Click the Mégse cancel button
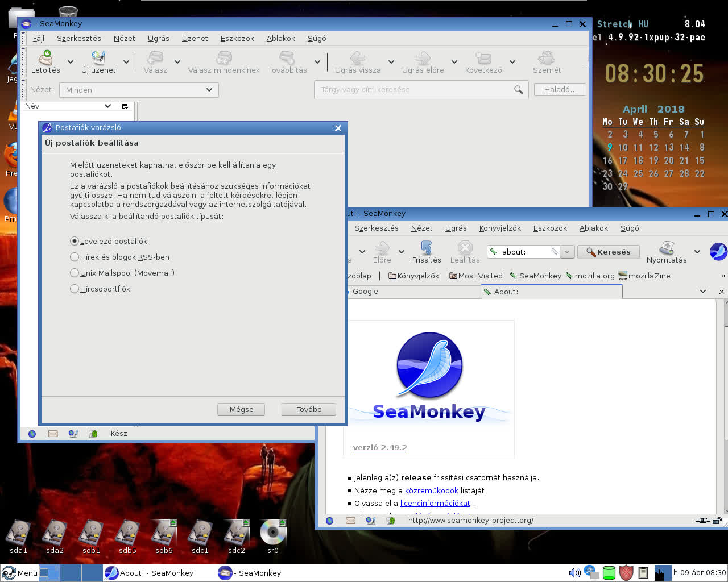Screen dimensions: 728x582 click(241, 409)
